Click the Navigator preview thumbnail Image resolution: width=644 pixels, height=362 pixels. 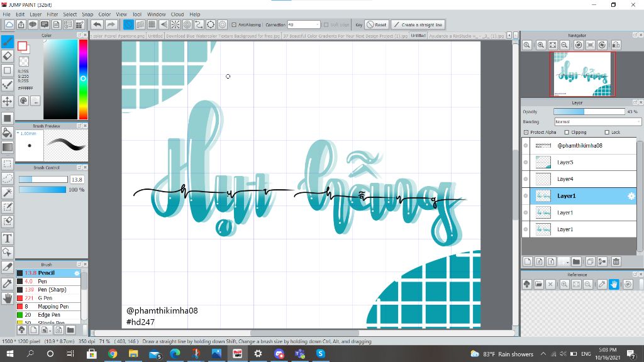click(582, 74)
